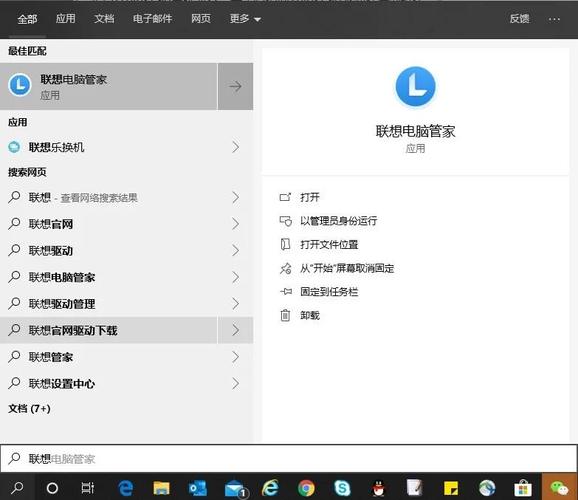Open Outlook from the taskbar
This screenshot has height=500, width=578.
(x=198, y=489)
